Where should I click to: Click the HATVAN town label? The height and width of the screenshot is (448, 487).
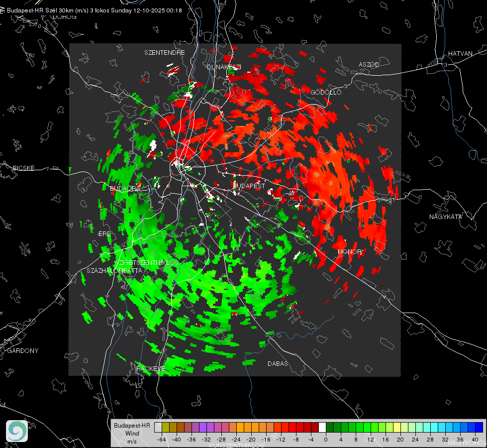click(460, 54)
